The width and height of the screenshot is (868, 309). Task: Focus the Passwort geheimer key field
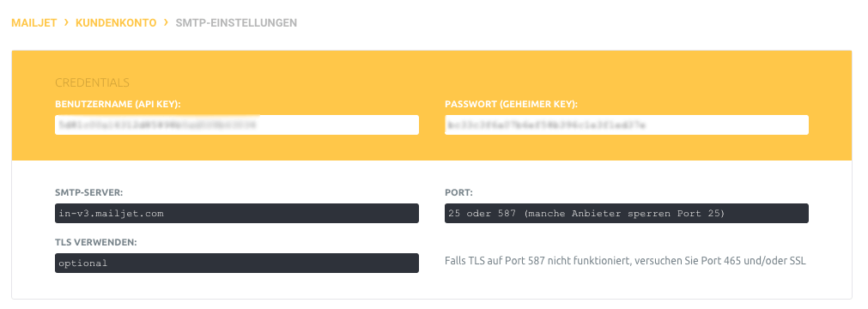click(627, 125)
